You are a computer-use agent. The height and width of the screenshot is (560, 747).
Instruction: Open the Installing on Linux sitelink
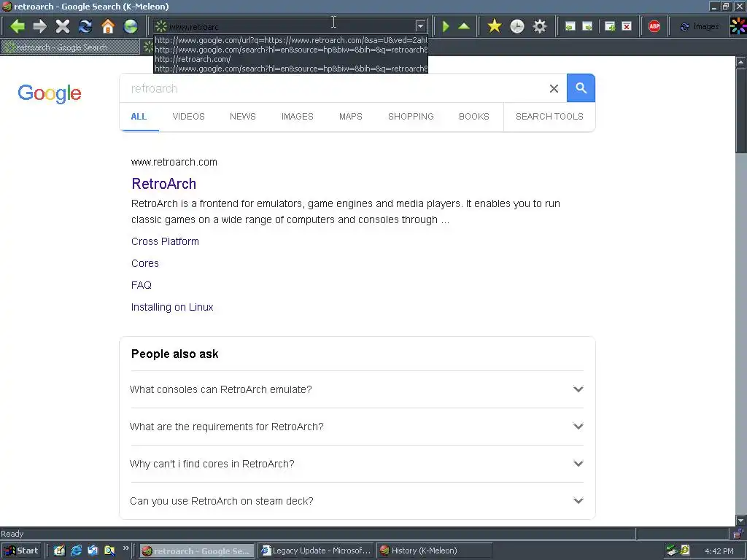[172, 308]
